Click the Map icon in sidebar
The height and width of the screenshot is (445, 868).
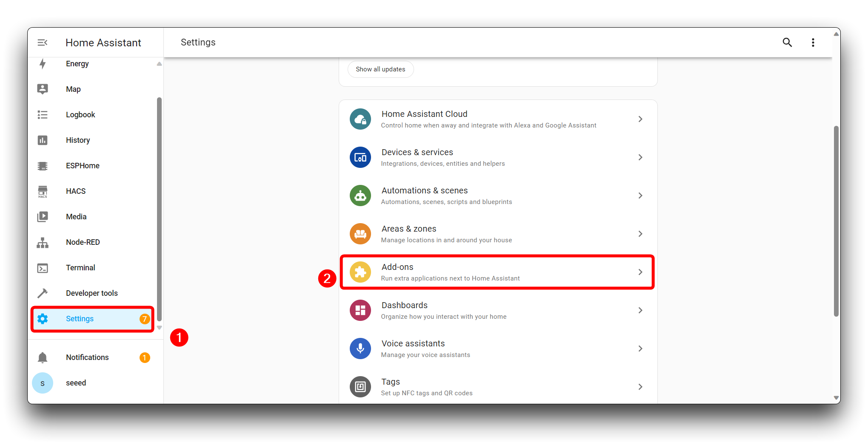pyautogui.click(x=43, y=89)
